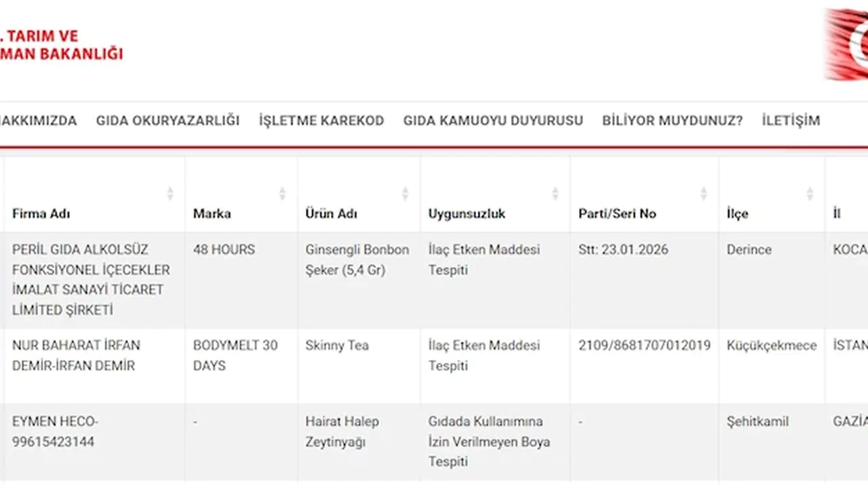This screenshot has height=488, width=868.
Task: Open İşletme Karekod page
Action: [x=321, y=121]
